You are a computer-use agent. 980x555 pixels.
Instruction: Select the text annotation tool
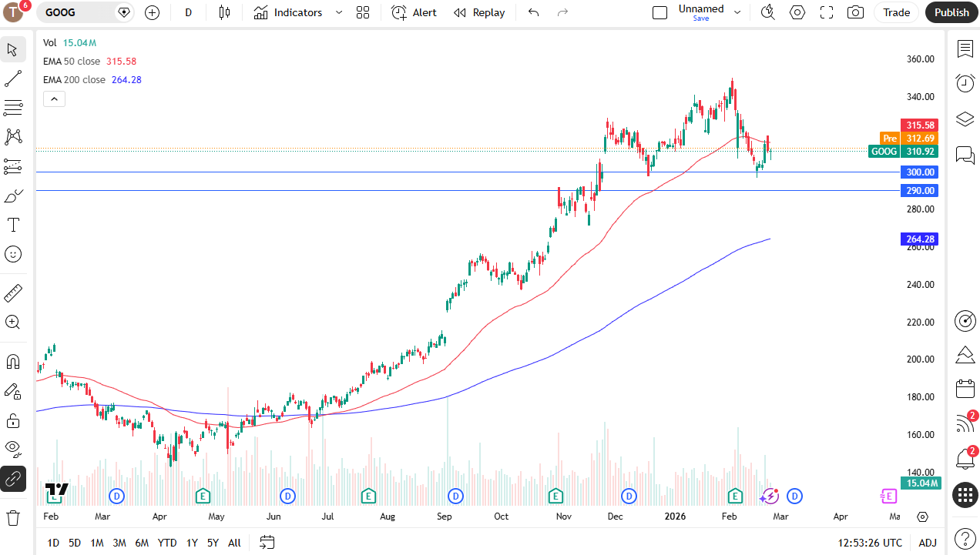pos(13,225)
